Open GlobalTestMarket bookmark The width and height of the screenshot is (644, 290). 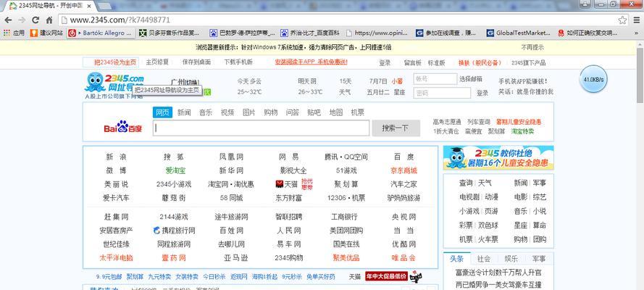(x=519, y=33)
